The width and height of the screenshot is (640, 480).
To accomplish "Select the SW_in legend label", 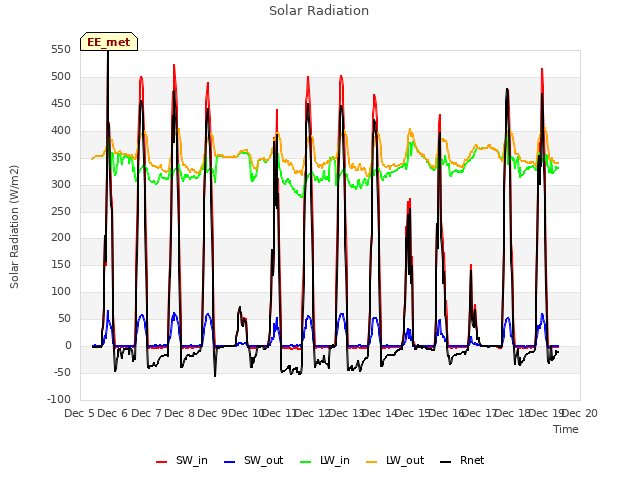I will click(x=192, y=460).
